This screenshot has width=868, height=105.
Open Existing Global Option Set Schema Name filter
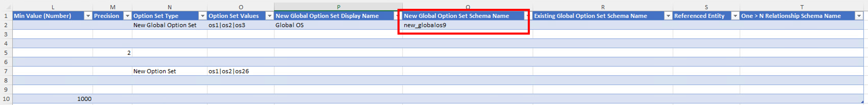click(x=668, y=16)
